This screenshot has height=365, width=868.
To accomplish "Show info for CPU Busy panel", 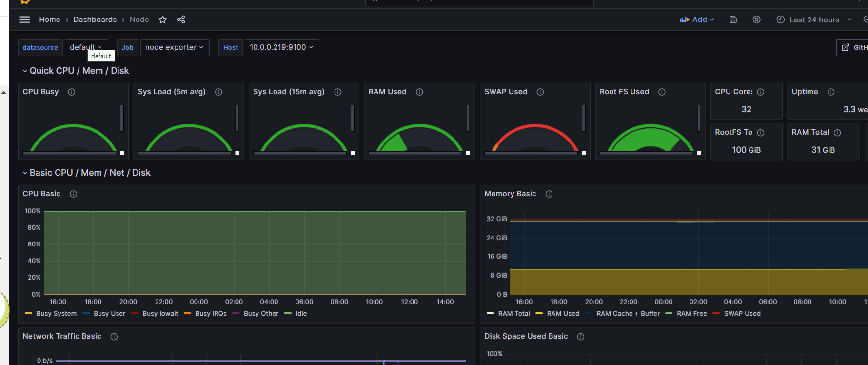I will point(72,92).
